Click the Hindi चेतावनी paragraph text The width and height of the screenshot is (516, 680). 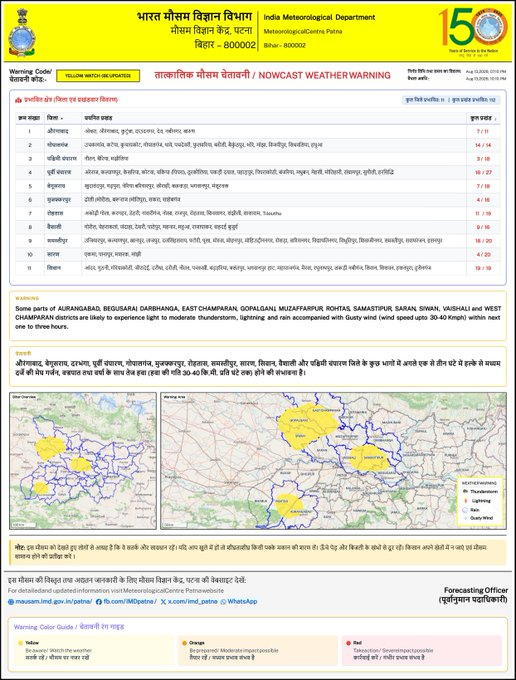[x=258, y=368]
